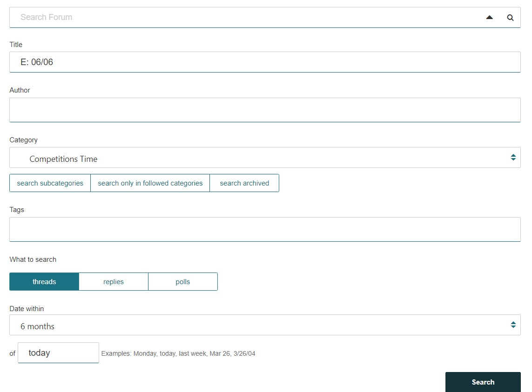The image size is (532, 392).
Task: Click into the Author input field
Action: pyautogui.click(x=265, y=110)
